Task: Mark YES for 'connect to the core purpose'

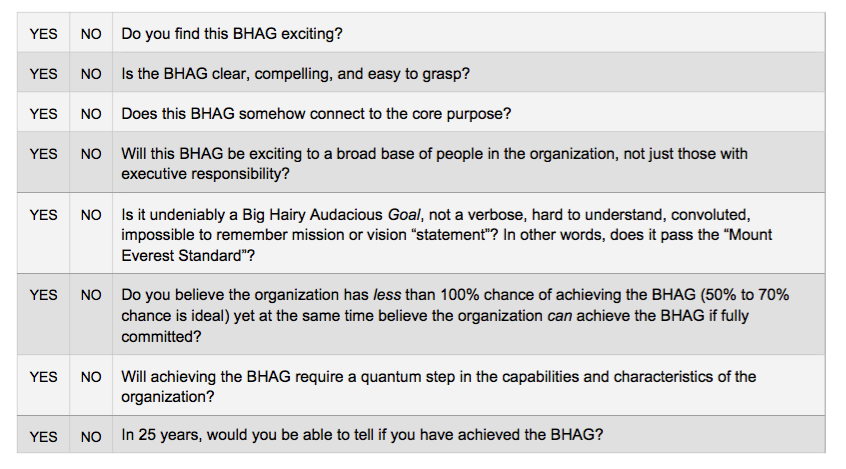Action: click(43, 114)
